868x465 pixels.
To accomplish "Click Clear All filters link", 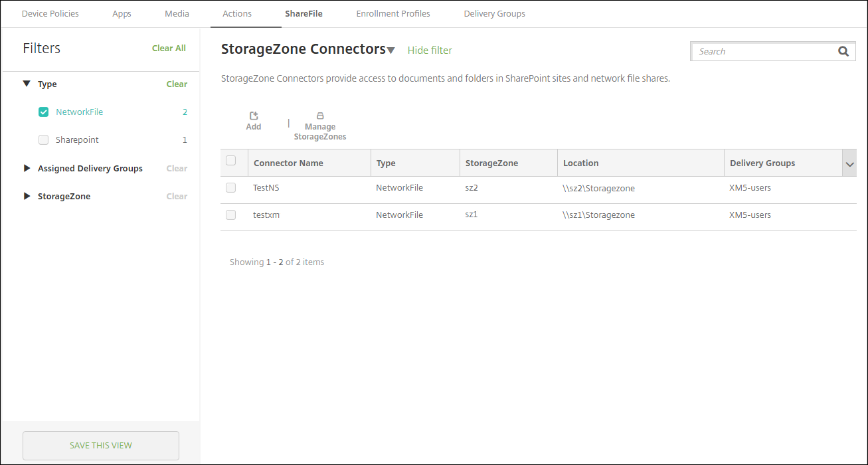I will tap(169, 48).
